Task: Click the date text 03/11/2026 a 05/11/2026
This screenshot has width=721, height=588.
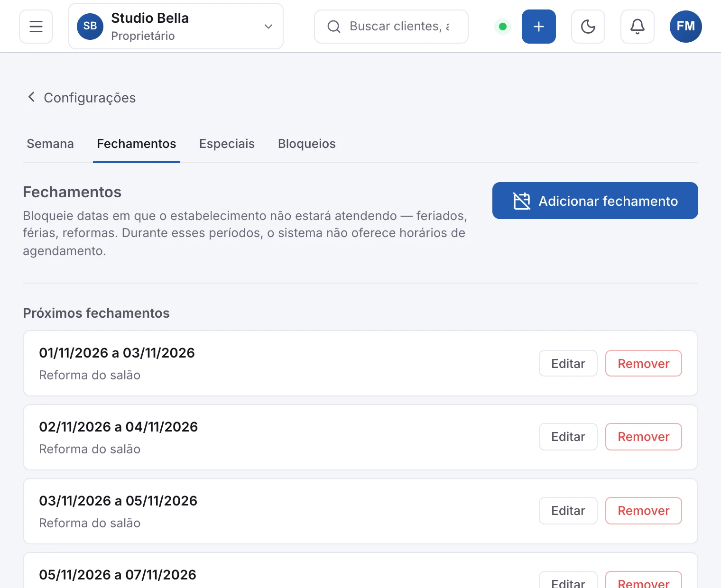Action: (x=118, y=501)
